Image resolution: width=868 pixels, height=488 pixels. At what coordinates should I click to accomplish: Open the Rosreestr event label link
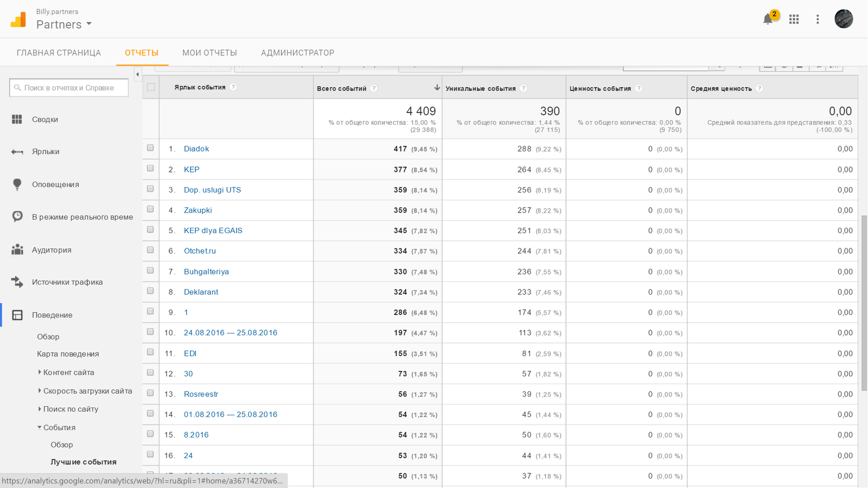coord(201,394)
